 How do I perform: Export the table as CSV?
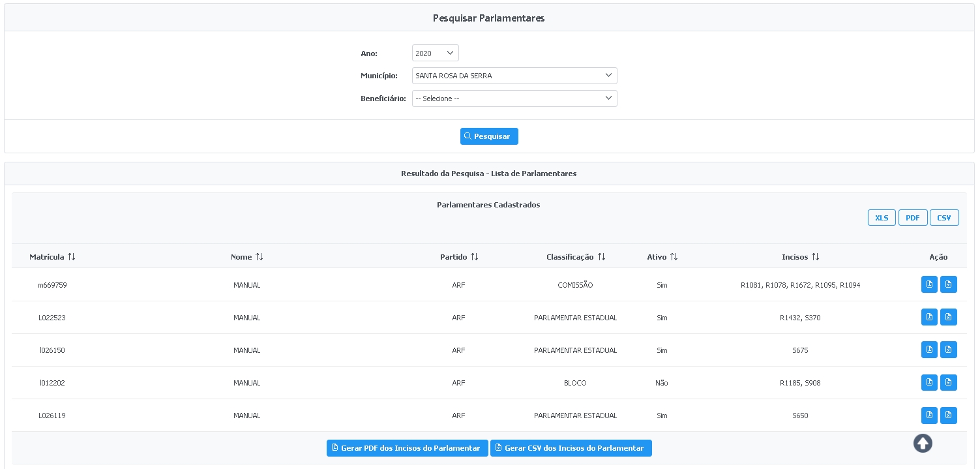pyautogui.click(x=943, y=218)
